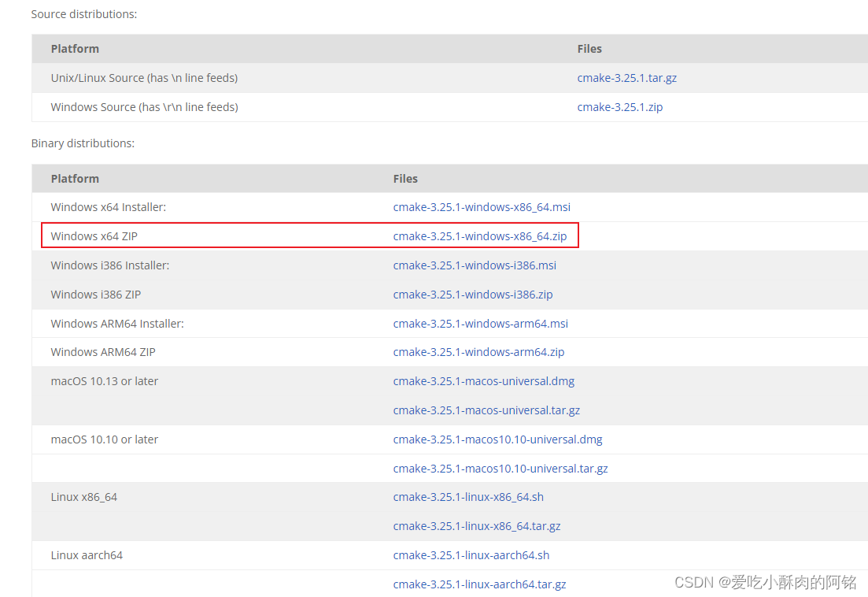Open cmake-3.25.1-windows-arm64.zip link
The height and width of the screenshot is (597, 868).
pos(478,352)
